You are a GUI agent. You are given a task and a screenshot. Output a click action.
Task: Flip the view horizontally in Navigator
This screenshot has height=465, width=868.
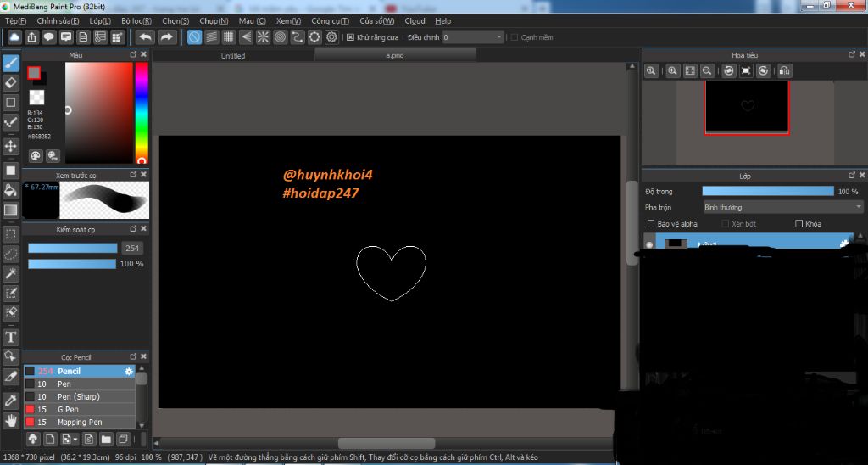pyautogui.click(x=784, y=71)
